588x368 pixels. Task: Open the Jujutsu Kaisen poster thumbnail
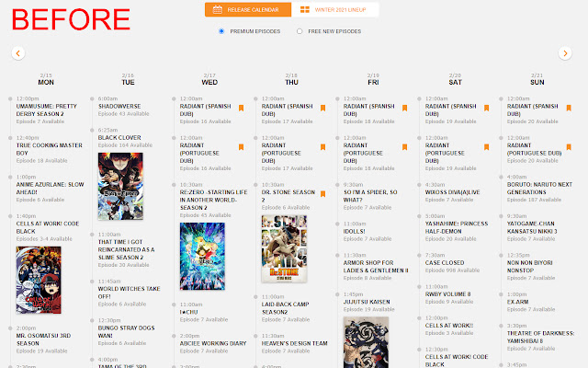pyautogui.click(x=366, y=342)
